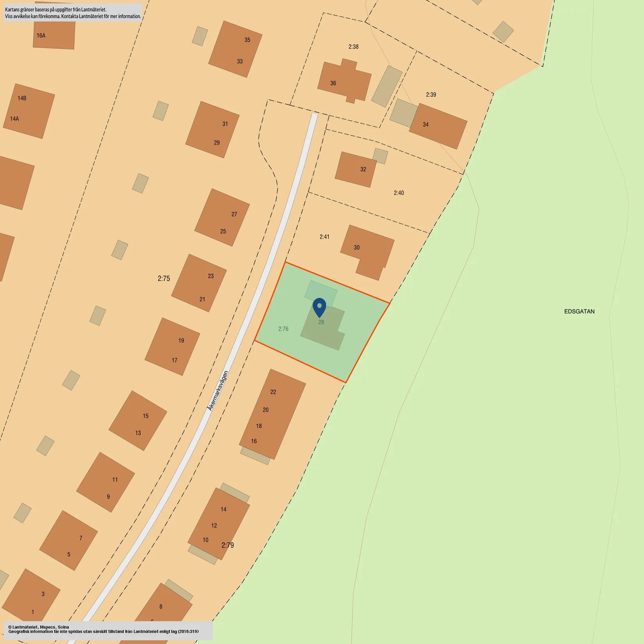This screenshot has height=644, width=644.
Task: Click house number 14 label
Action: 223,509
